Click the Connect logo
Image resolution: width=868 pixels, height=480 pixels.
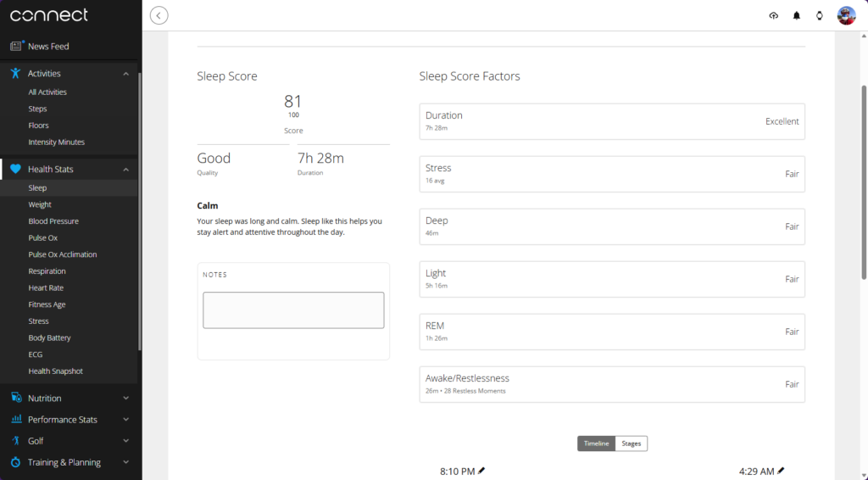[x=48, y=15]
